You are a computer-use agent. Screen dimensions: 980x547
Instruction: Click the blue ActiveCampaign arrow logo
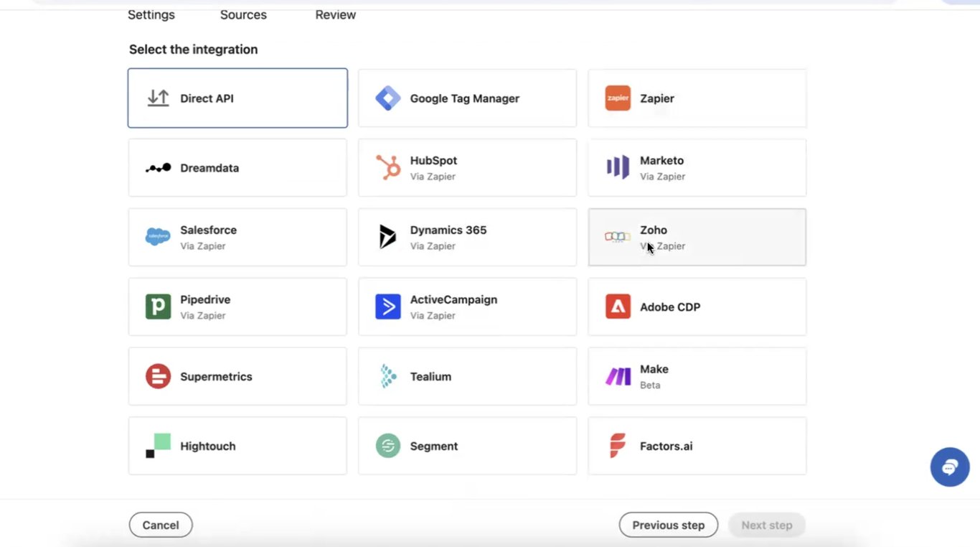pyautogui.click(x=388, y=307)
